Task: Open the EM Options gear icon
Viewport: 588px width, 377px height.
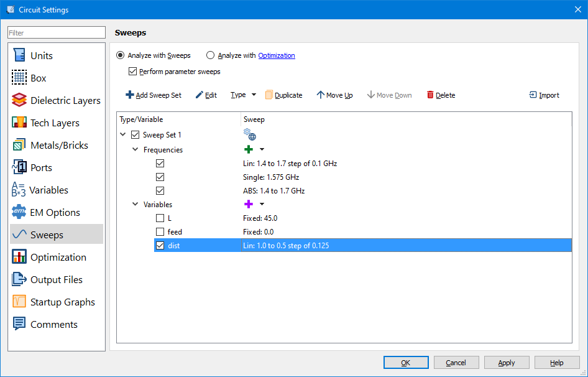Action: (x=19, y=212)
